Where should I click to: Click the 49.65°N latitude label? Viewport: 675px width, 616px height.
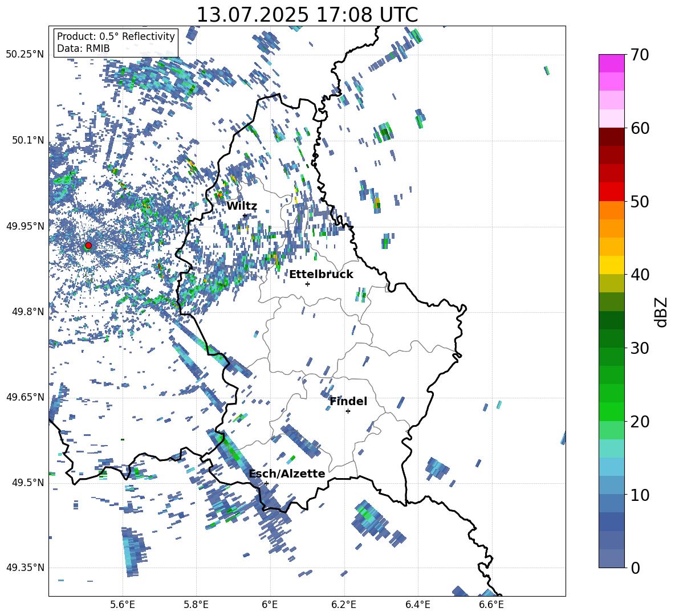[25, 397]
